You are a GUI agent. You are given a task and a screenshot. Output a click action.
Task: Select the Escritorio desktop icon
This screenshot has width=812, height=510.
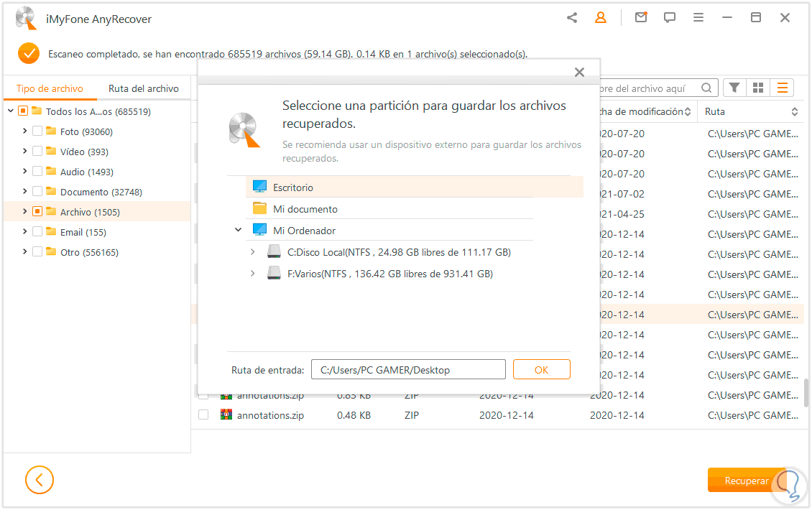pos(259,187)
